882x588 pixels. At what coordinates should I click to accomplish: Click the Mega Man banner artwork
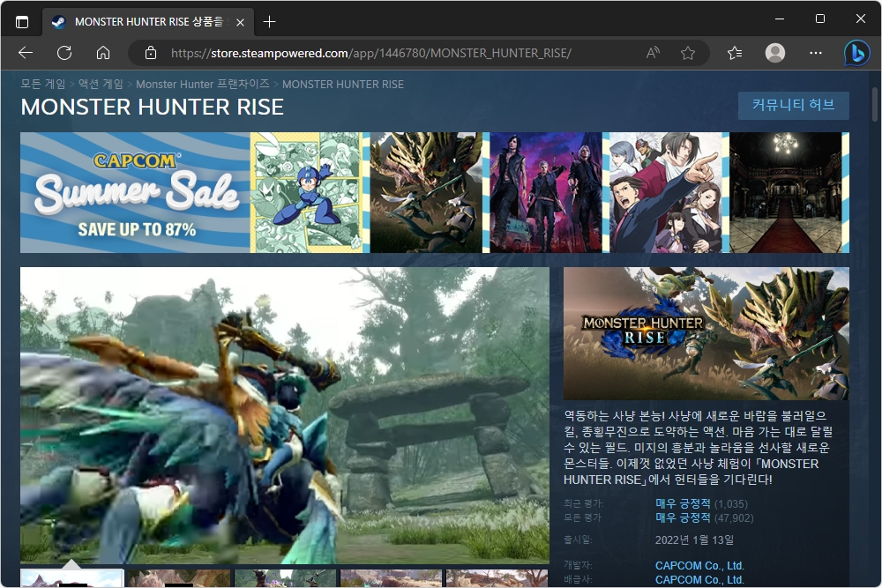point(308,193)
